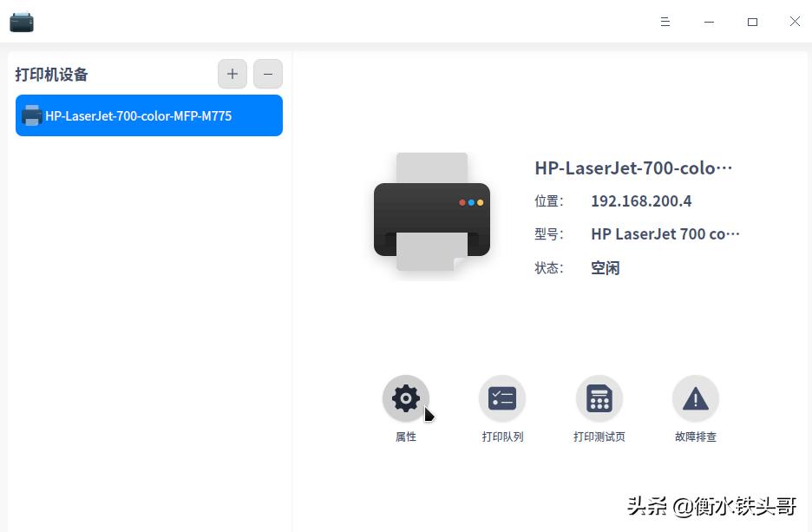Click the 属性 text label
Viewport: 812px width, 532px height.
coord(405,437)
